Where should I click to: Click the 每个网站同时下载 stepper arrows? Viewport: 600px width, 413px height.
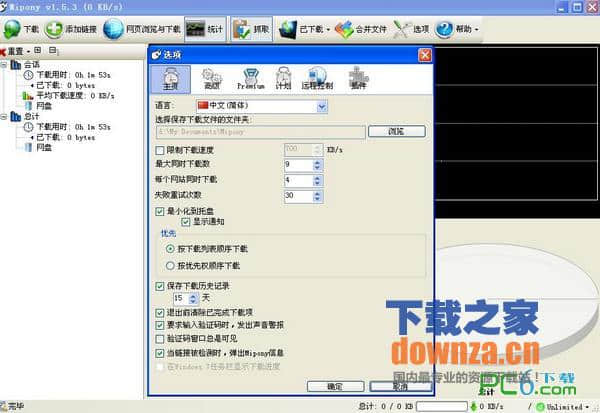pos(317,180)
